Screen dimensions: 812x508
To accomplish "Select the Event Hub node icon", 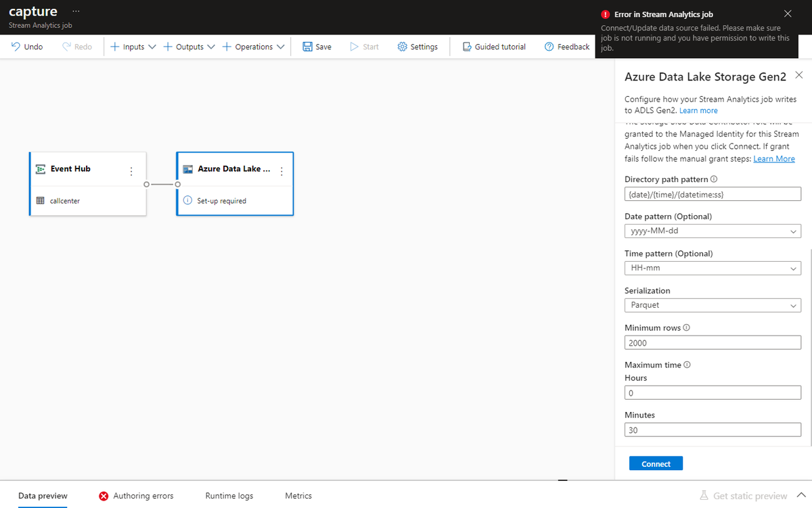I will (41, 168).
